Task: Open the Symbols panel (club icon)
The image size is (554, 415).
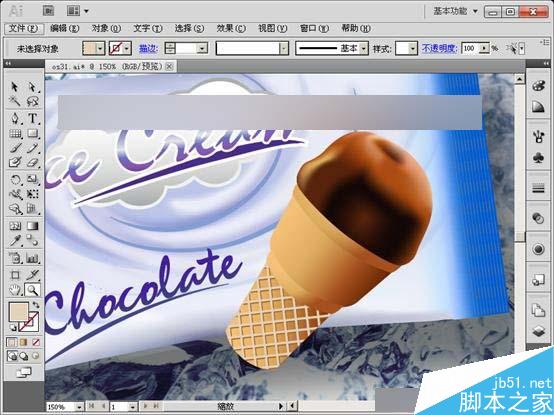Action: click(x=538, y=158)
